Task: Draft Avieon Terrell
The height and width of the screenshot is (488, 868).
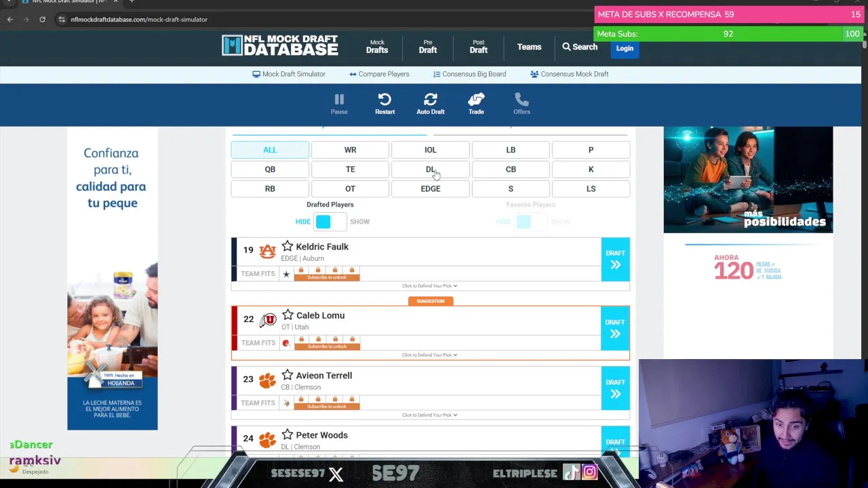Action: (x=615, y=388)
